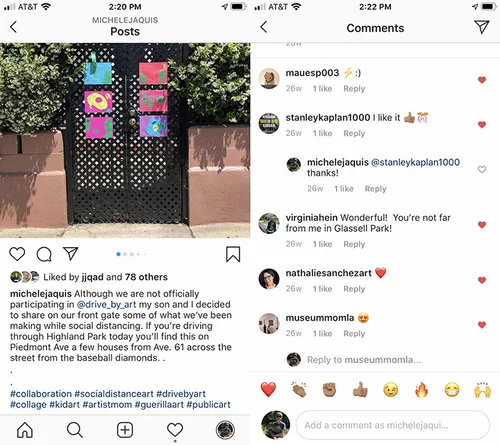This screenshot has width=500, height=445.
Task: Open profile avatar tab in bottom bar
Action: click(225, 430)
